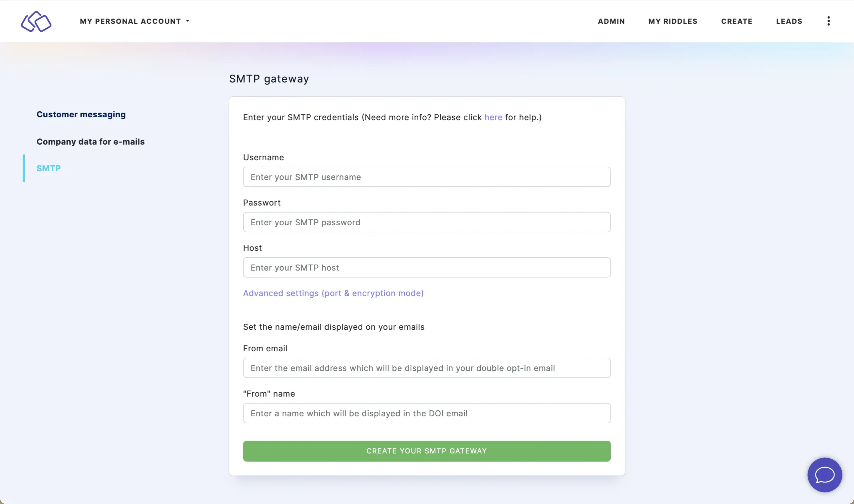854x504 pixels.
Task: Click the Username input field
Action: tap(427, 176)
